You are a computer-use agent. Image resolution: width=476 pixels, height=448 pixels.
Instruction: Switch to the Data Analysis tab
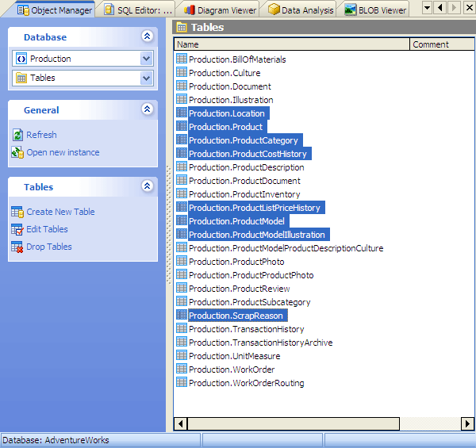click(x=301, y=10)
